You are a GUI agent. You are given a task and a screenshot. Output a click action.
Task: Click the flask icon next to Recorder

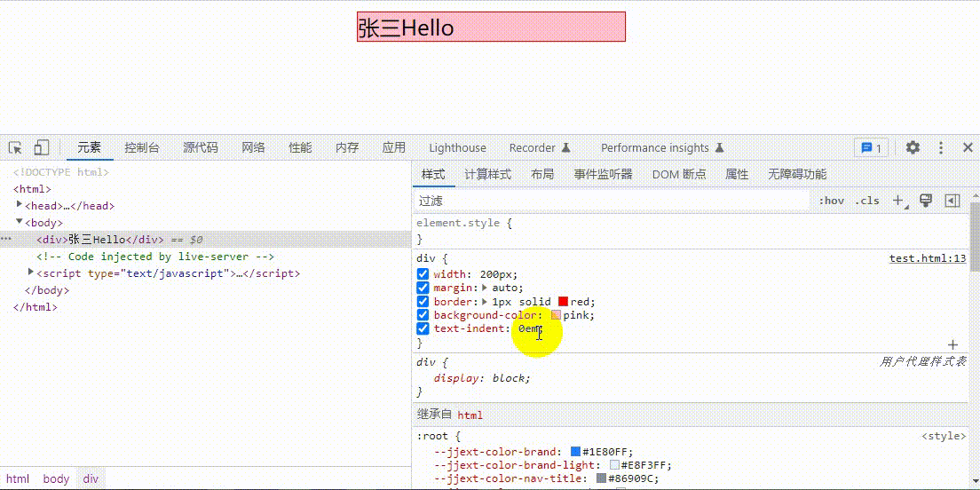point(565,148)
